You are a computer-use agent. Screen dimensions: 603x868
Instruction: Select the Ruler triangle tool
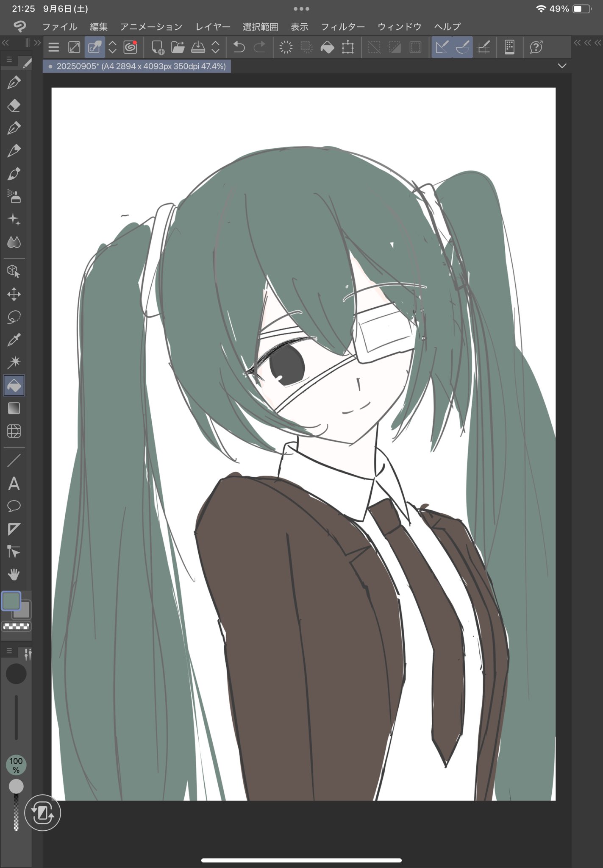click(14, 529)
